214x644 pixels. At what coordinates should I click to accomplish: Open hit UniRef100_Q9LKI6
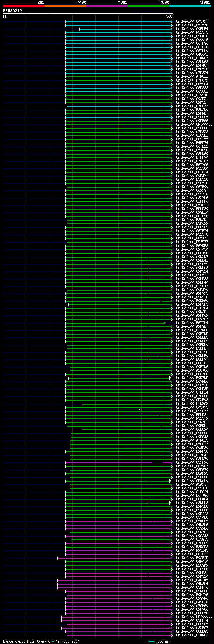click(x=192, y=36)
